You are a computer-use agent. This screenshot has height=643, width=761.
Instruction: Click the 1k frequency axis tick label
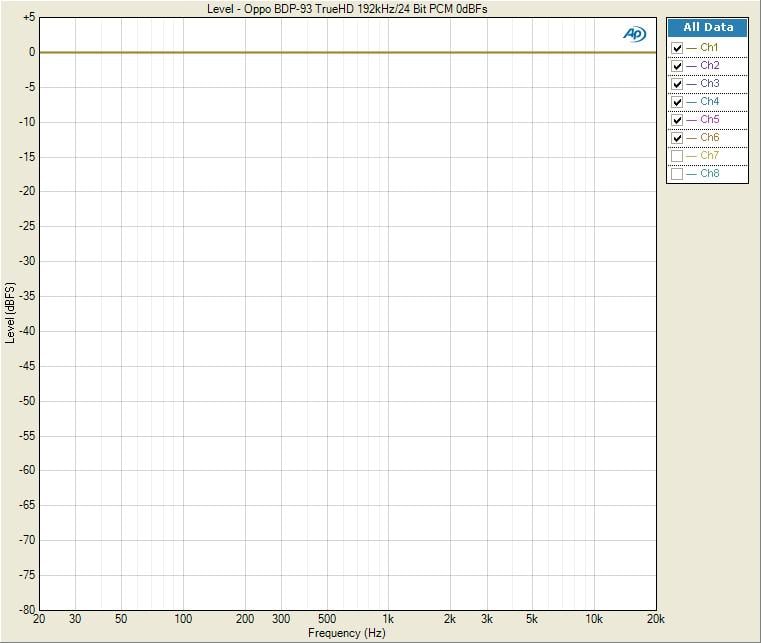click(388, 619)
